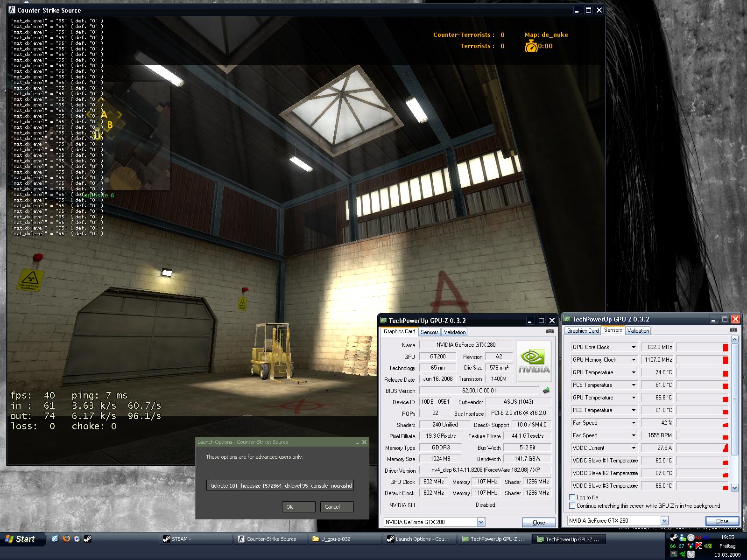Open NVIDIA settings from the tray icon
Image resolution: width=747 pixels, height=560 pixels.
point(708,546)
